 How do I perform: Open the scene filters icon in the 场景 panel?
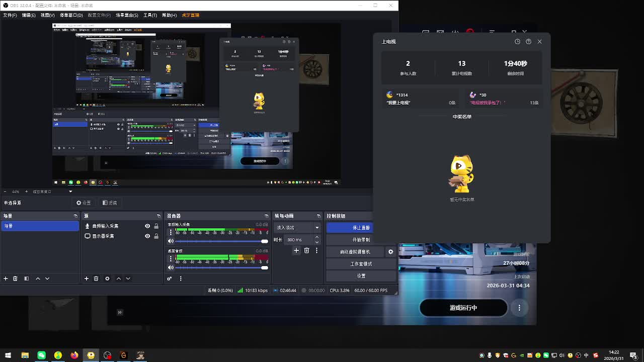[26, 279]
